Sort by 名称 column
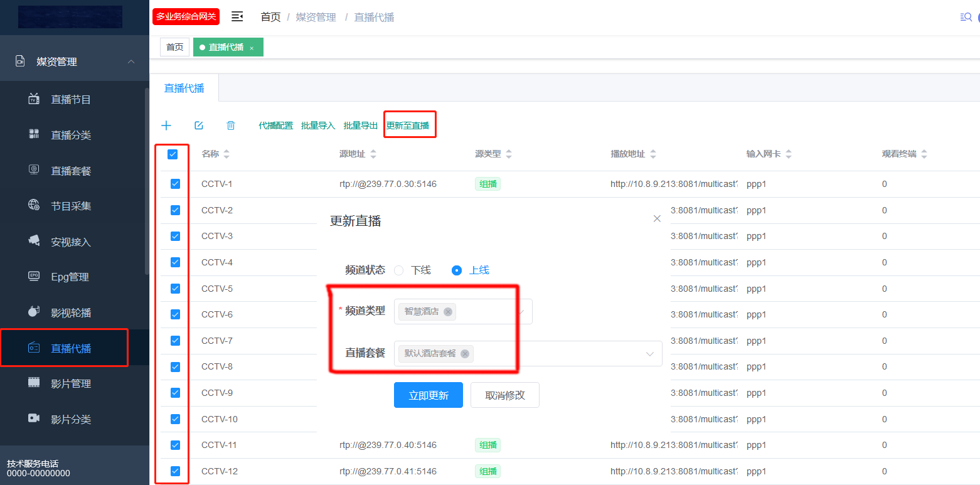This screenshot has width=980, height=485. coord(226,154)
